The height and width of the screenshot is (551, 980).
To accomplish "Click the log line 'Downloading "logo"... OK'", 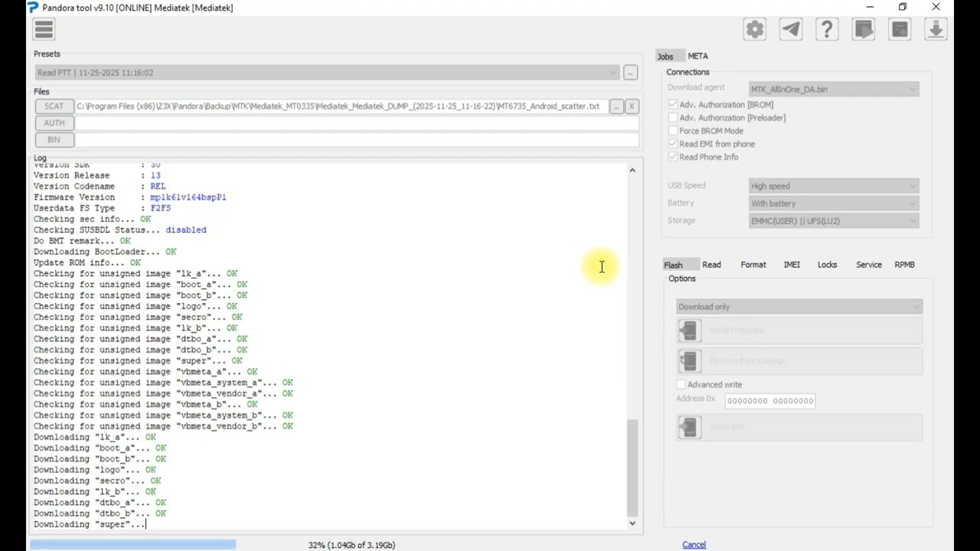I will (x=94, y=470).
